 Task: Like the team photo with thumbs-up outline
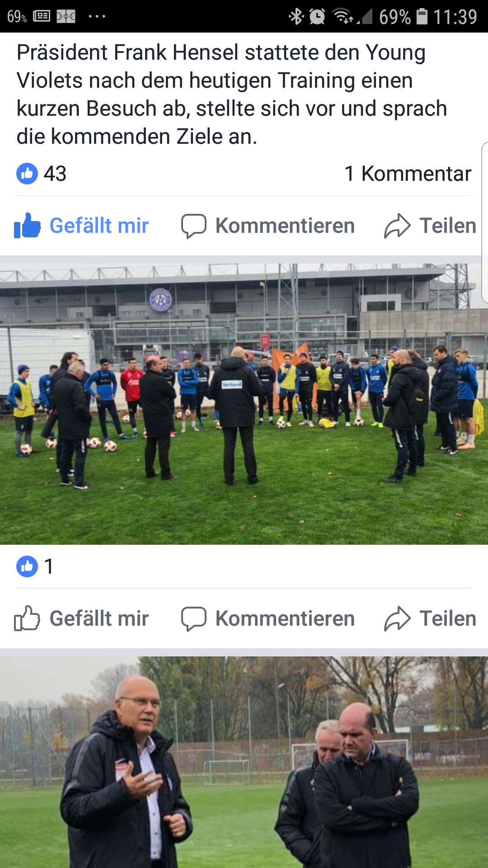(27, 618)
